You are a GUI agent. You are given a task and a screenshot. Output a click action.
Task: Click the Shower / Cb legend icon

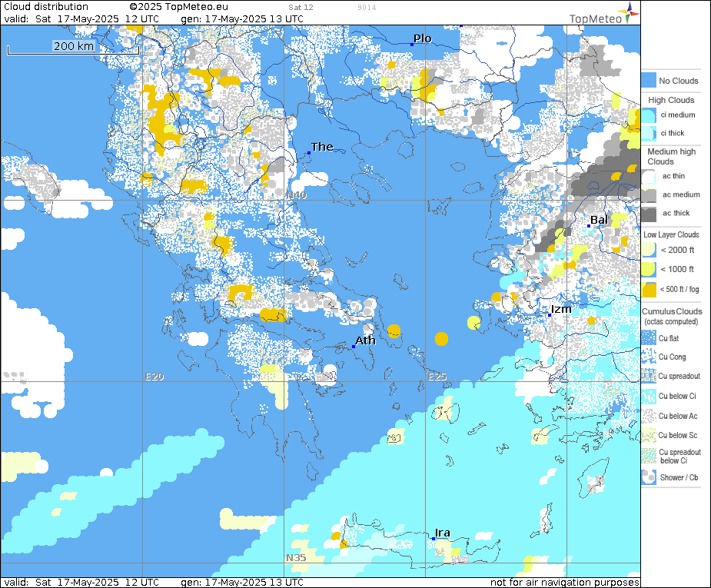click(x=649, y=477)
